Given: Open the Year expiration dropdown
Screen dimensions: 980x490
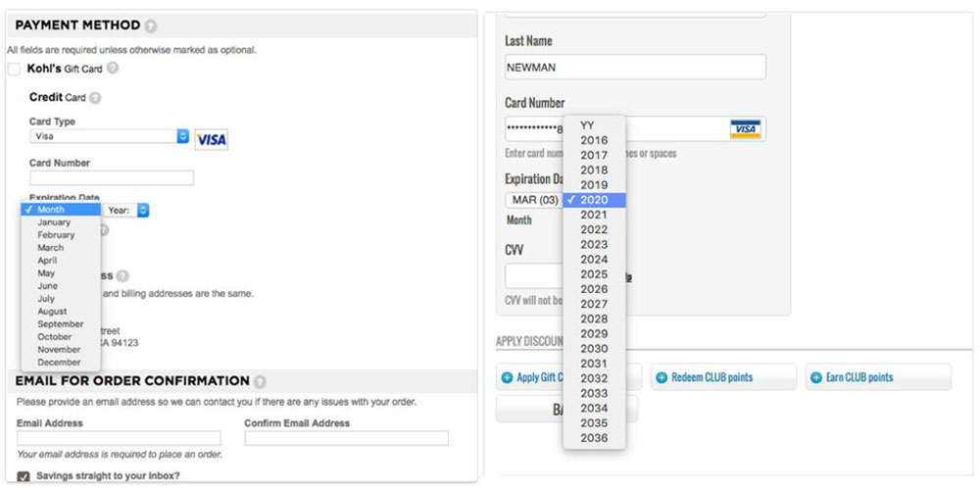Looking at the screenshot, I should pyautogui.click(x=126, y=211).
